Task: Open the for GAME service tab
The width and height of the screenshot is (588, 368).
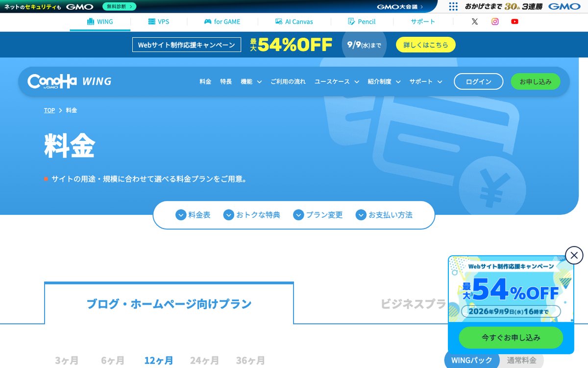Action: click(x=222, y=22)
